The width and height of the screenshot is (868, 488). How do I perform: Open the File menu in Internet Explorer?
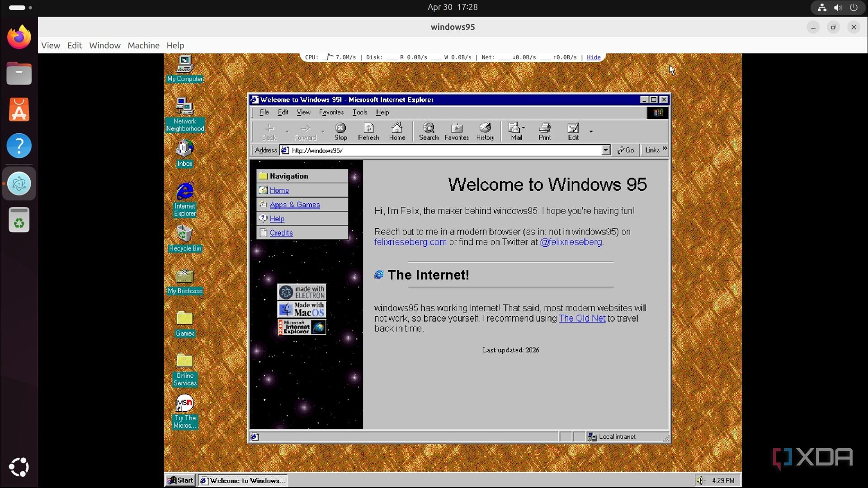tap(264, 112)
